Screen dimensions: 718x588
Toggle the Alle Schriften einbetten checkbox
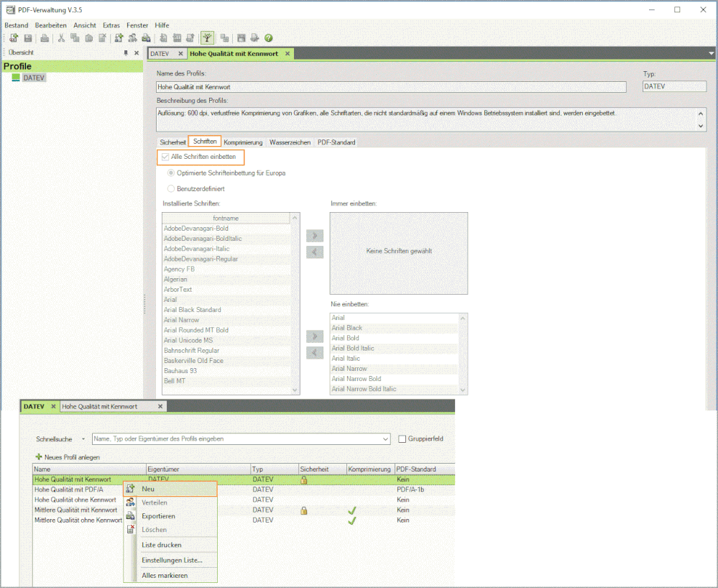[x=165, y=157]
